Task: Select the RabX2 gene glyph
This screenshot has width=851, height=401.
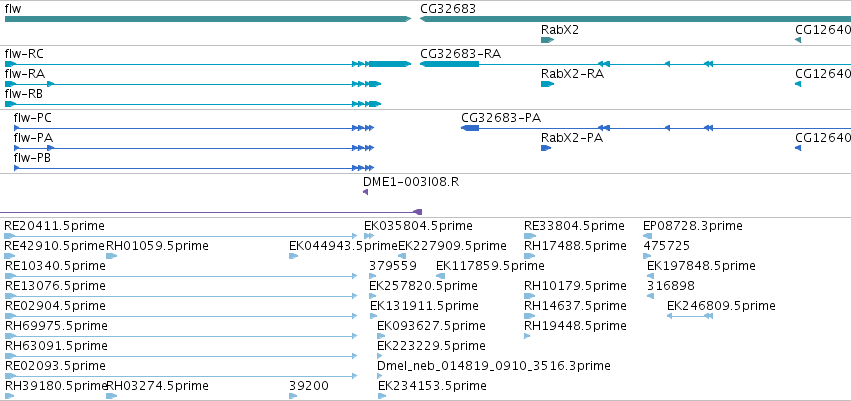Action: click(x=547, y=40)
